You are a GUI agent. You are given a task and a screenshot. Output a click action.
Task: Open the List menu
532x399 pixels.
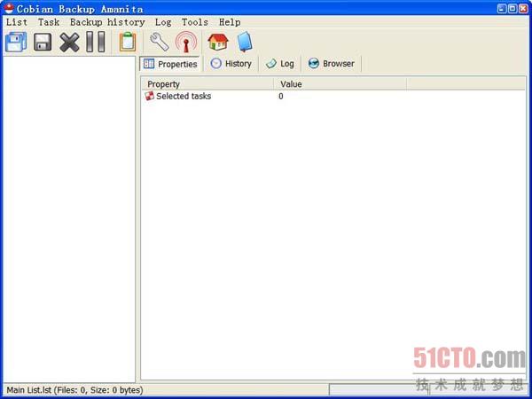pos(17,22)
